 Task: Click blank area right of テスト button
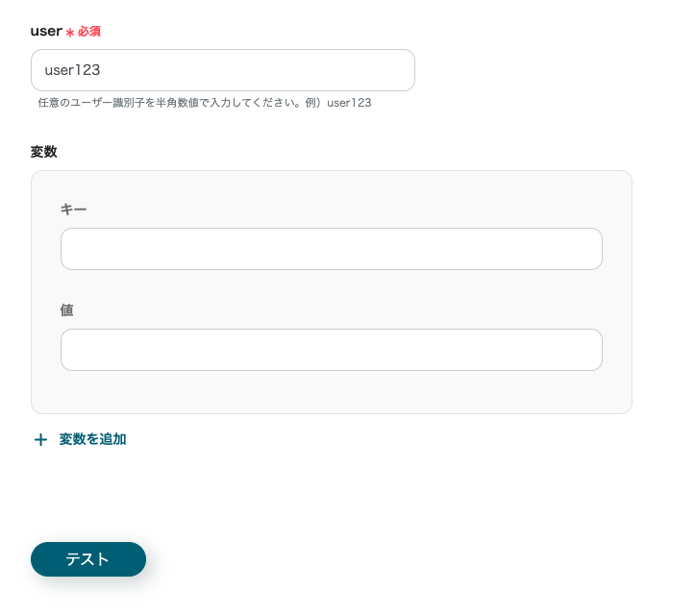click(385, 559)
